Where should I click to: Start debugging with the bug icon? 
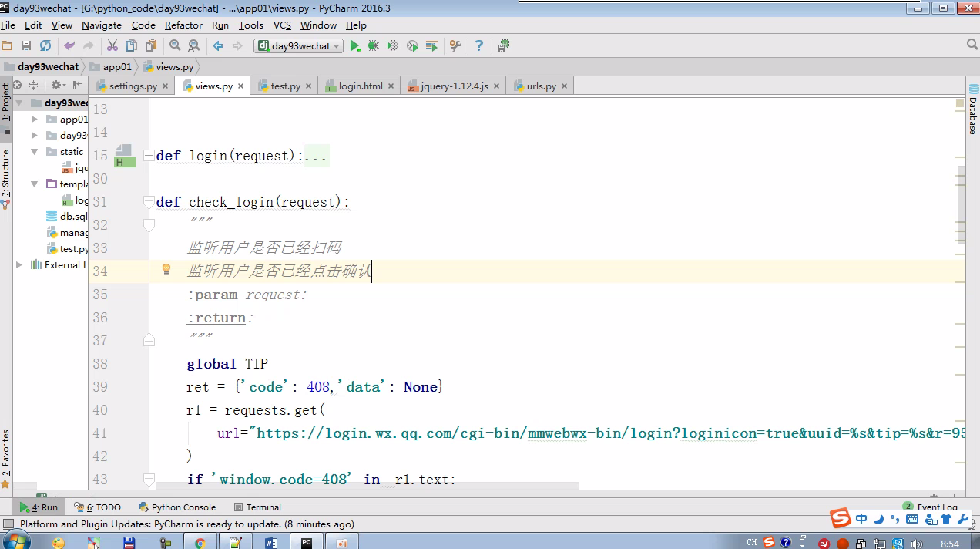(x=374, y=46)
